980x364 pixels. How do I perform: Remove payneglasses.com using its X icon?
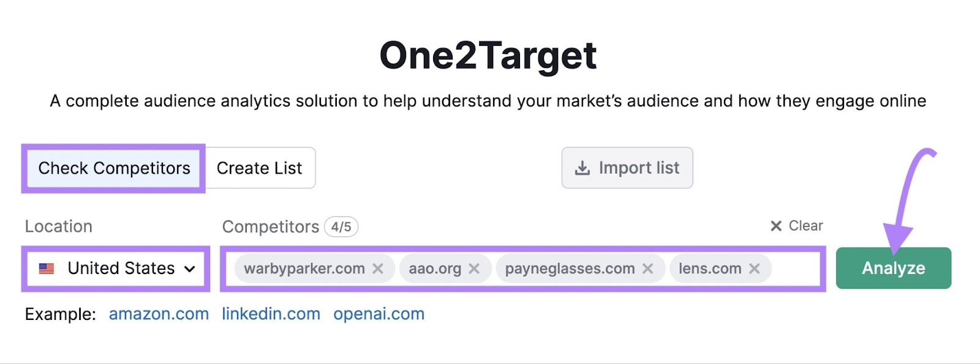click(649, 268)
